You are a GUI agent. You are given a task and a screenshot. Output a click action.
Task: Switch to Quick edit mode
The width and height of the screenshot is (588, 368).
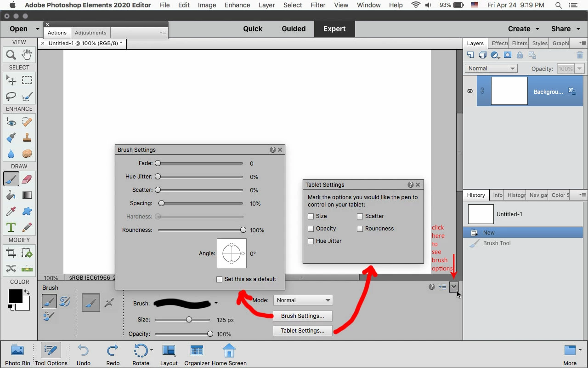point(253,29)
